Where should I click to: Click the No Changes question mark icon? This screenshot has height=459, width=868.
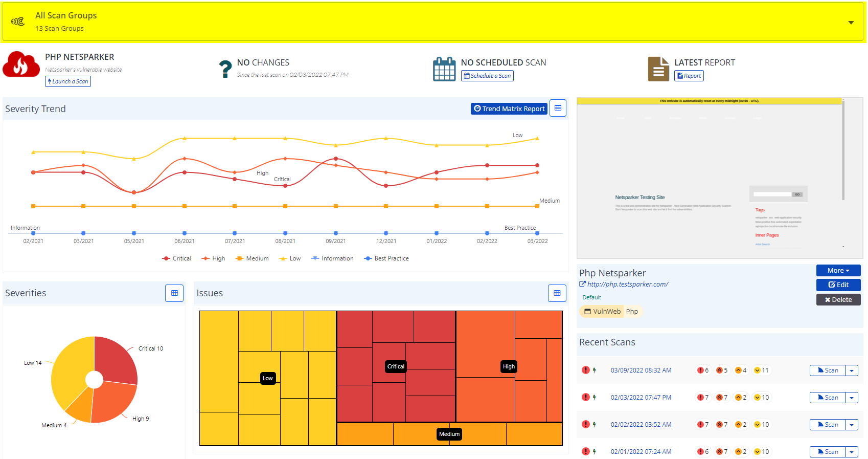(225, 69)
